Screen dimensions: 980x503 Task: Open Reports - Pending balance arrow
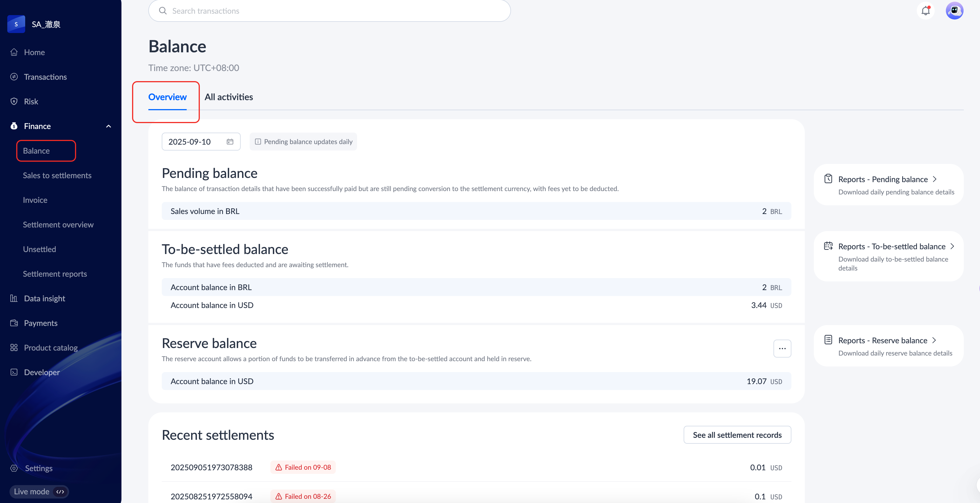pos(935,179)
